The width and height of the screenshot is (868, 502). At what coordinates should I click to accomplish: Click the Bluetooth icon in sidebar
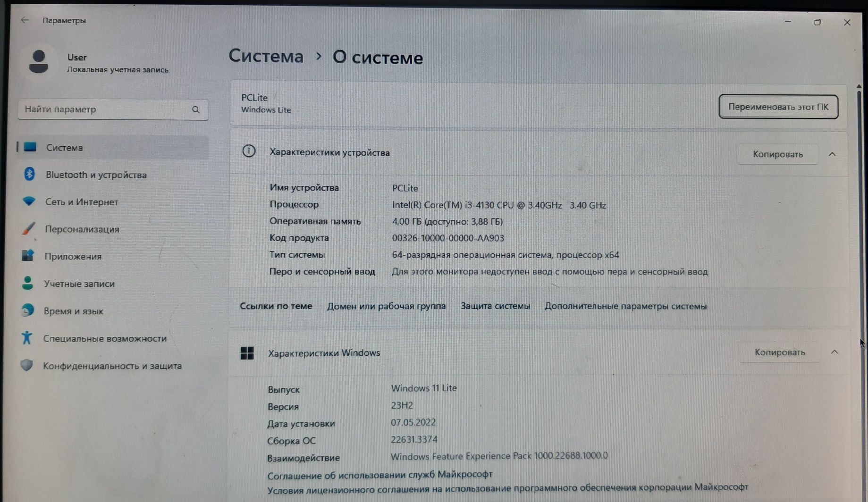click(x=29, y=174)
